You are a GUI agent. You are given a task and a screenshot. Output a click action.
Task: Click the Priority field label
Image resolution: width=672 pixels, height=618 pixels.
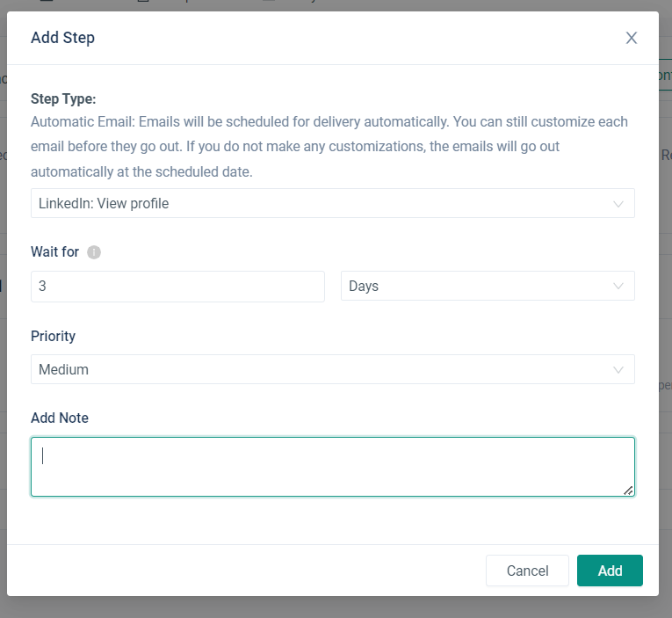tap(53, 336)
